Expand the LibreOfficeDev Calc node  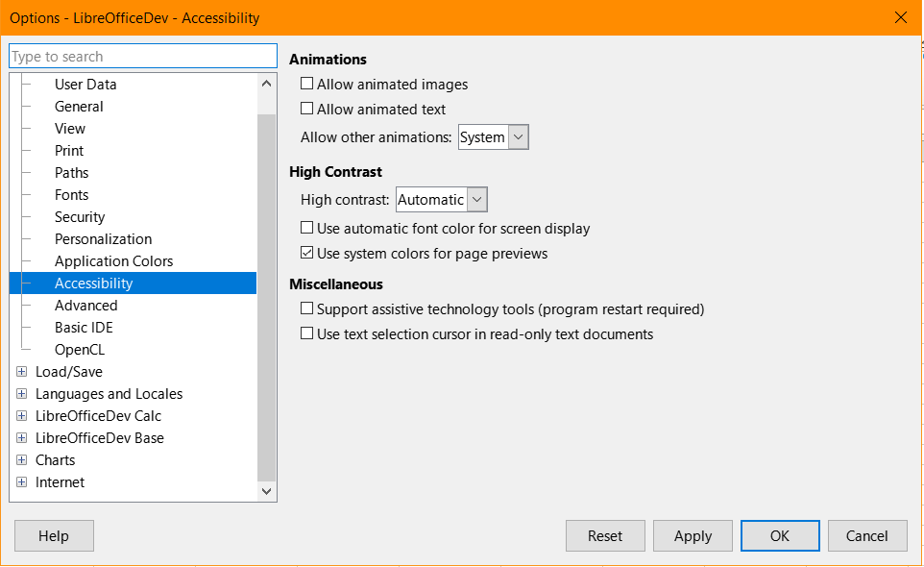click(x=22, y=415)
